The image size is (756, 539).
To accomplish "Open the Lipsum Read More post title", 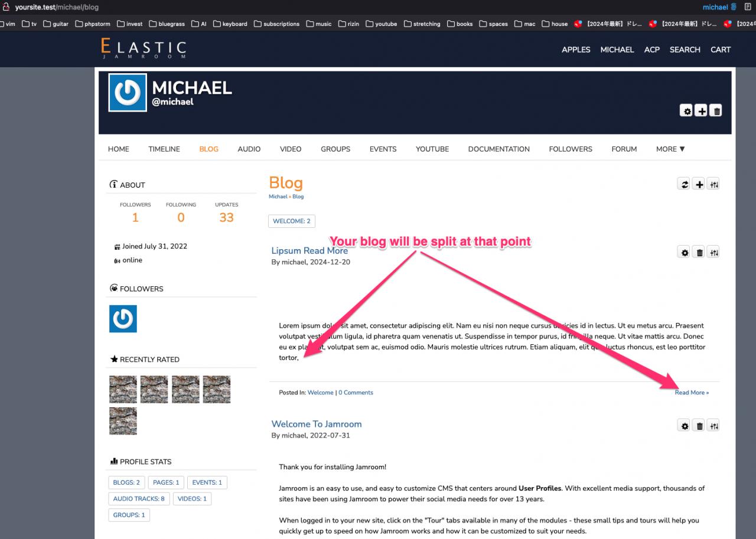I will click(309, 250).
